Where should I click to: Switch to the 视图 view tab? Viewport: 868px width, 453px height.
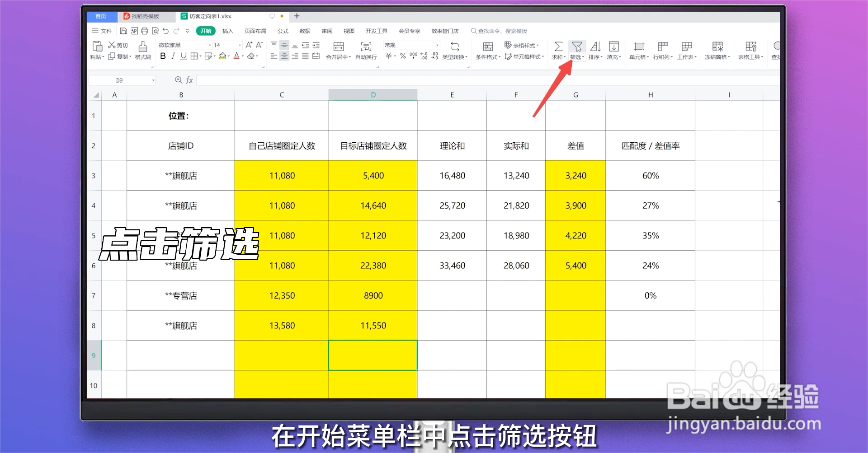coord(349,31)
